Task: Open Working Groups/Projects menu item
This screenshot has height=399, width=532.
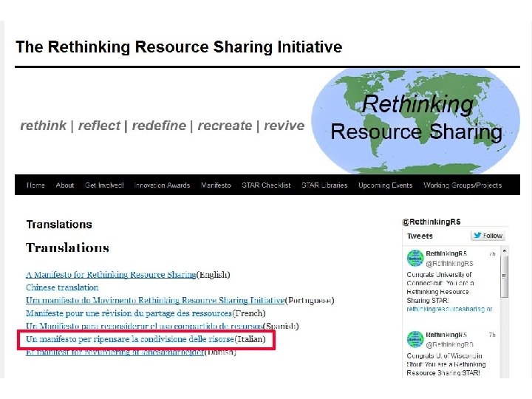Action: tap(463, 185)
